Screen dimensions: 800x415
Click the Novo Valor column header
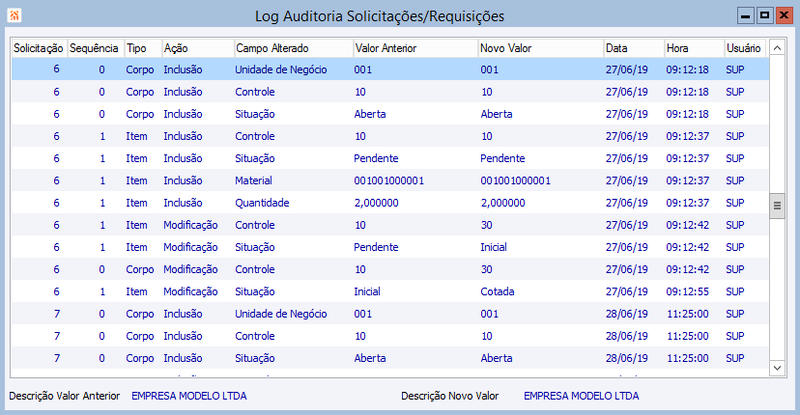(x=540, y=48)
